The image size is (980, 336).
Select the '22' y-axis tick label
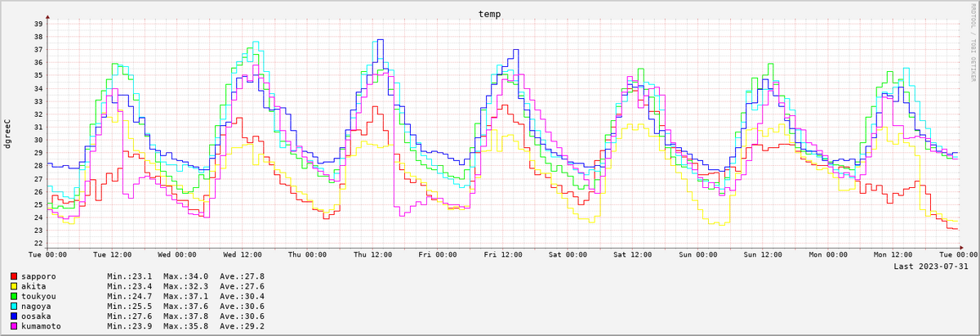[38, 243]
